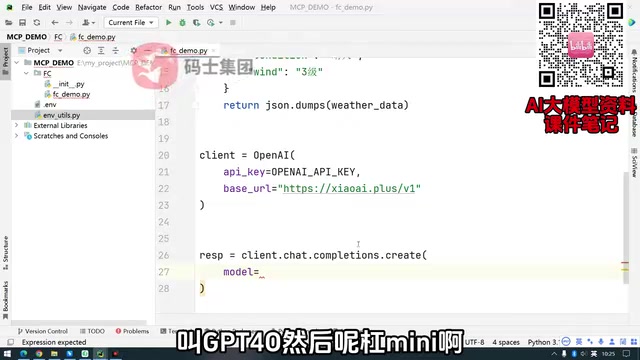Open the Run menu
This screenshot has width=640, height=360.
tap(174, 7)
